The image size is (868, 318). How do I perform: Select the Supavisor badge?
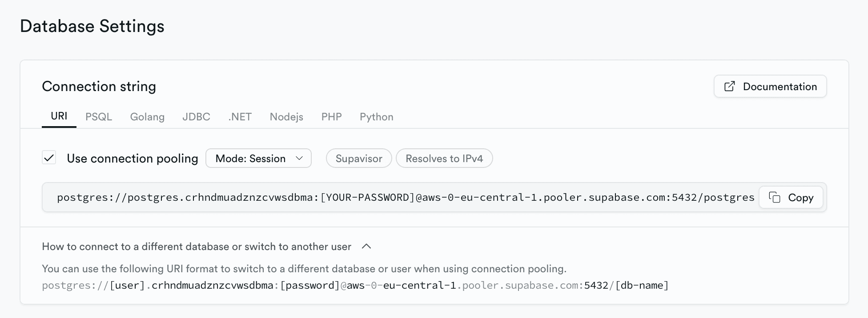[358, 158]
